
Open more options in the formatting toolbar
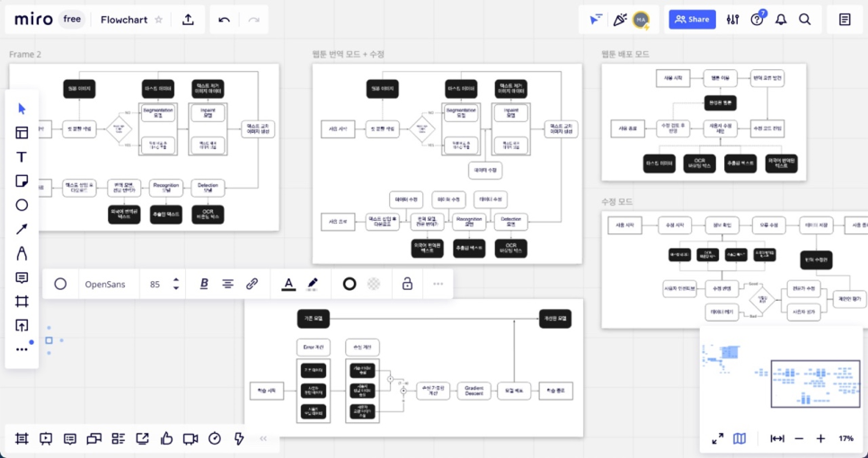coord(438,284)
